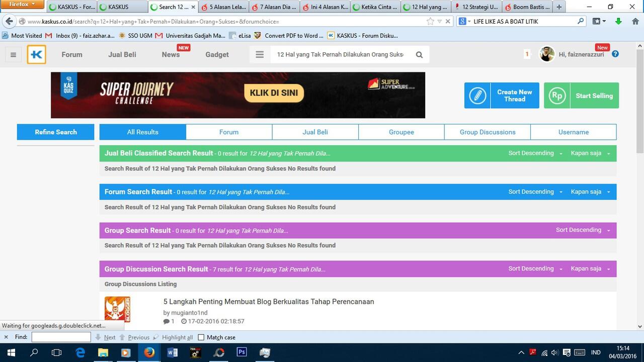The image size is (644, 362).
Task: Switch to the '12 Strategi U...' browser tab
Action: pos(476,7)
